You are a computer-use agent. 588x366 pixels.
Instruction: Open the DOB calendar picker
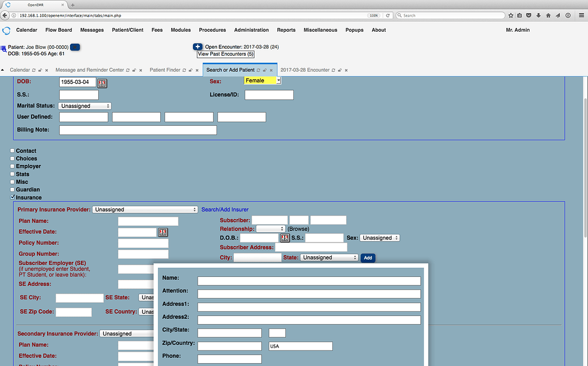click(x=102, y=83)
